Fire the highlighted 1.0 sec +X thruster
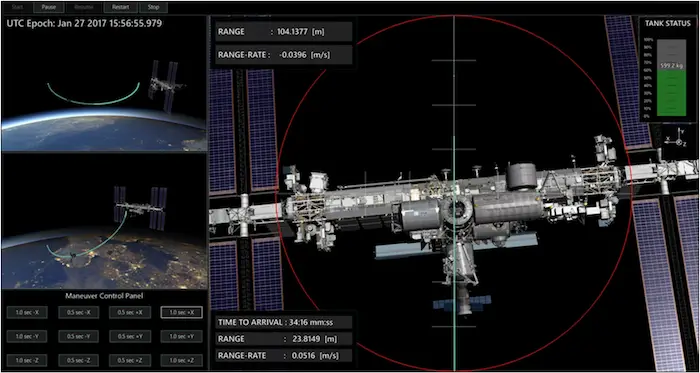 (182, 313)
